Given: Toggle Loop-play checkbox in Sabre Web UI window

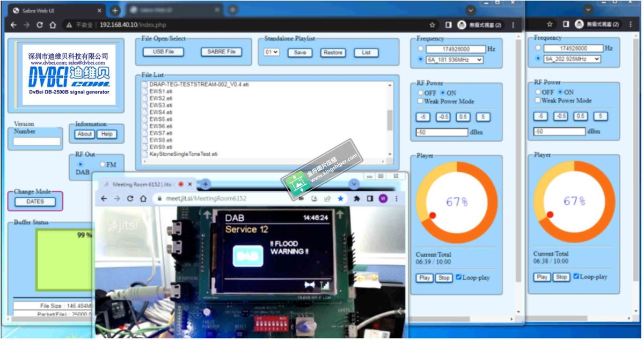Looking at the screenshot, I should (x=458, y=278).
